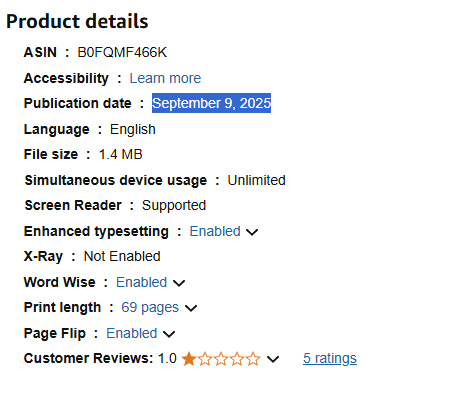
Task: Click the filled orange first star
Action: pyautogui.click(x=189, y=359)
